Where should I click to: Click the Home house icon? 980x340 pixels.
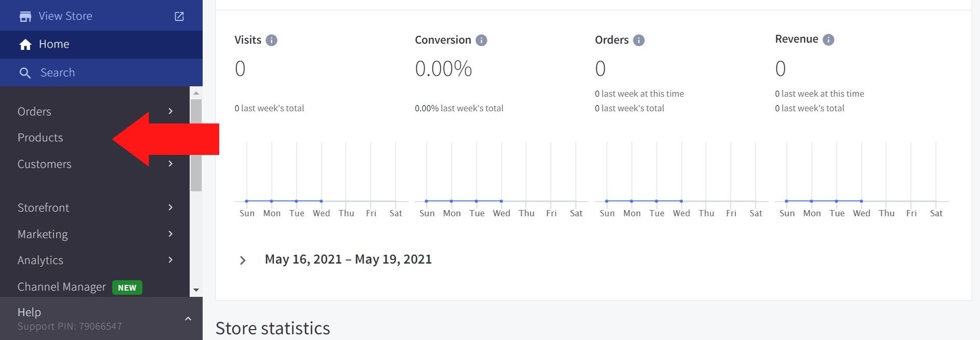pyautogui.click(x=25, y=45)
